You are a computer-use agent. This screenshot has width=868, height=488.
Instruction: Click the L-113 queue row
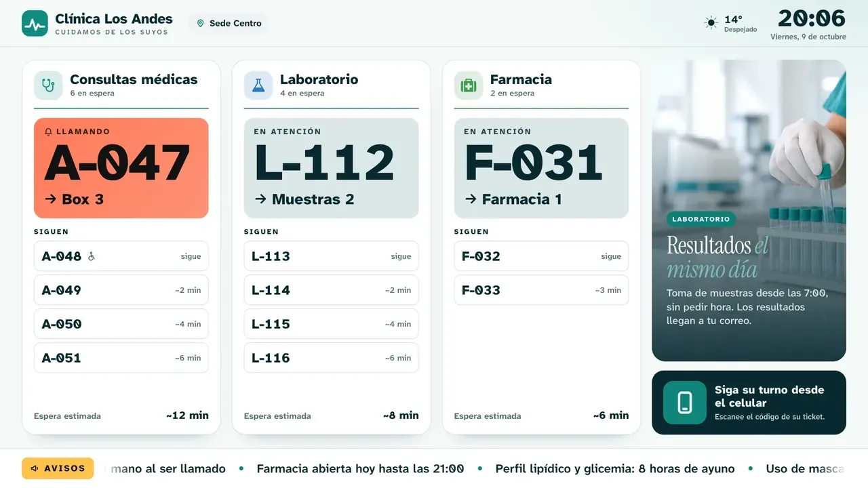click(x=332, y=256)
